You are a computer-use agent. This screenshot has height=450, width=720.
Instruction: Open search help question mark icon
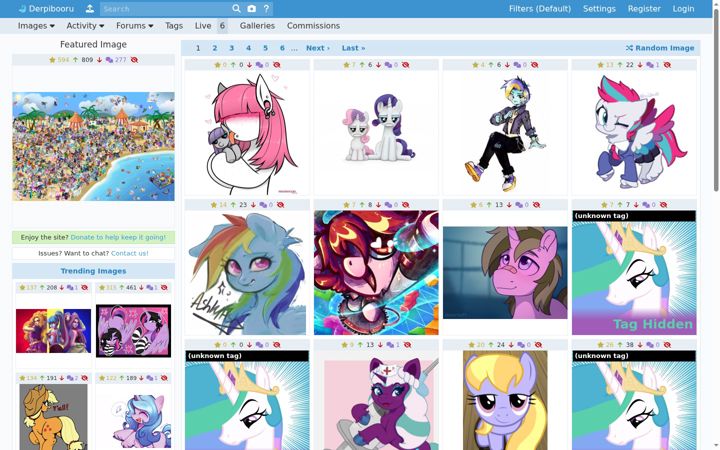266,9
